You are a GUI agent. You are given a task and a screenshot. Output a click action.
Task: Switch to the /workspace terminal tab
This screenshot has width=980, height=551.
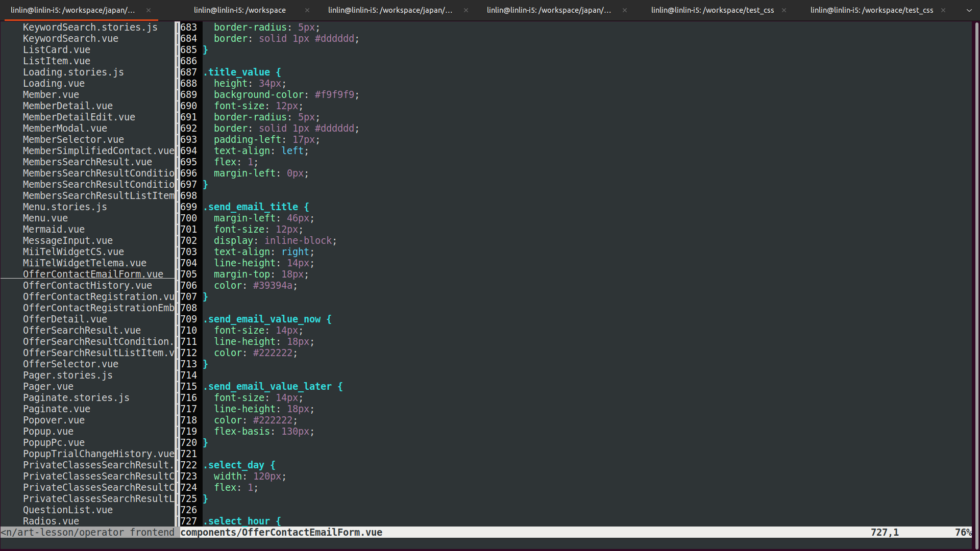click(x=240, y=10)
